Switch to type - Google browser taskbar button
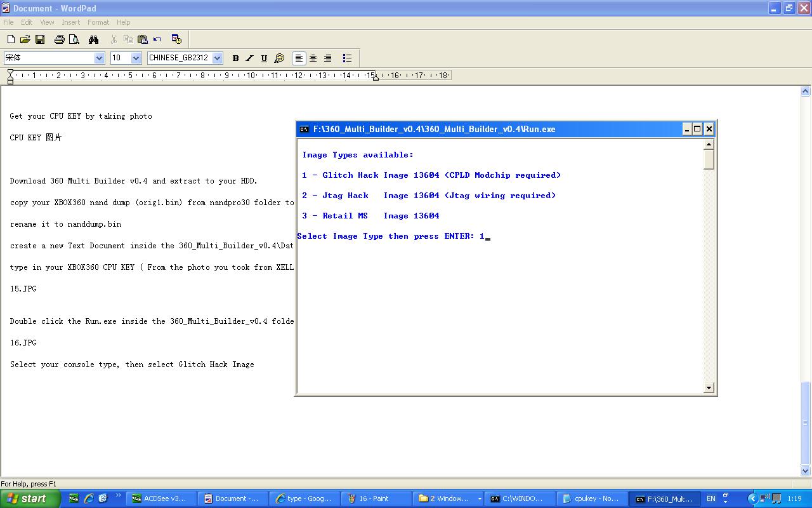Viewport: 812px width, 508px height. (303, 498)
